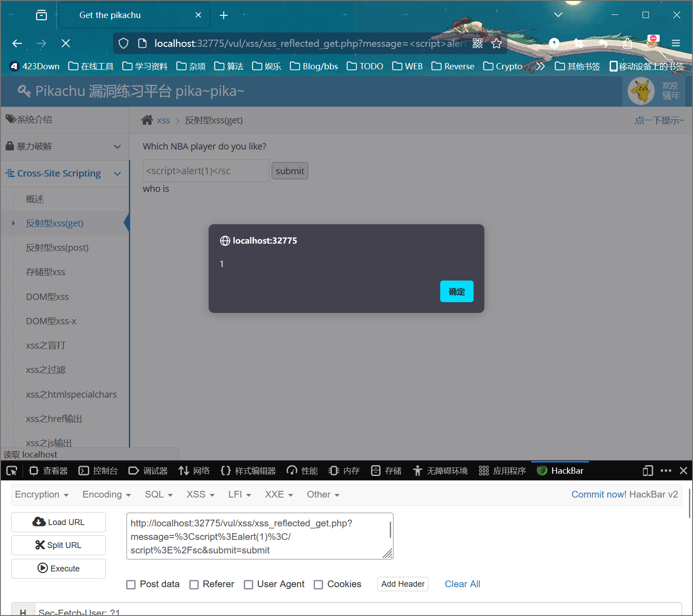Click the QR code icon in address bar
Viewport: 693px width, 616px height.
pos(478,43)
